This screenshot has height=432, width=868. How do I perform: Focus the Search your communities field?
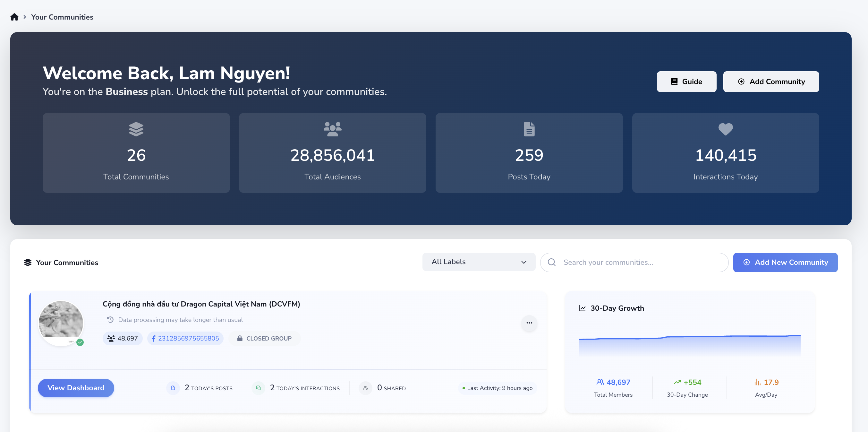tap(634, 262)
